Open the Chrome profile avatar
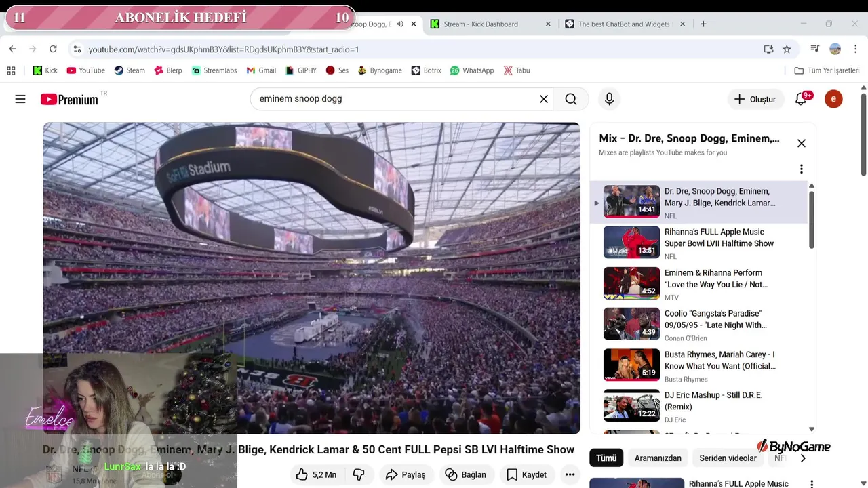This screenshot has width=868, height=488. point(835,49)
